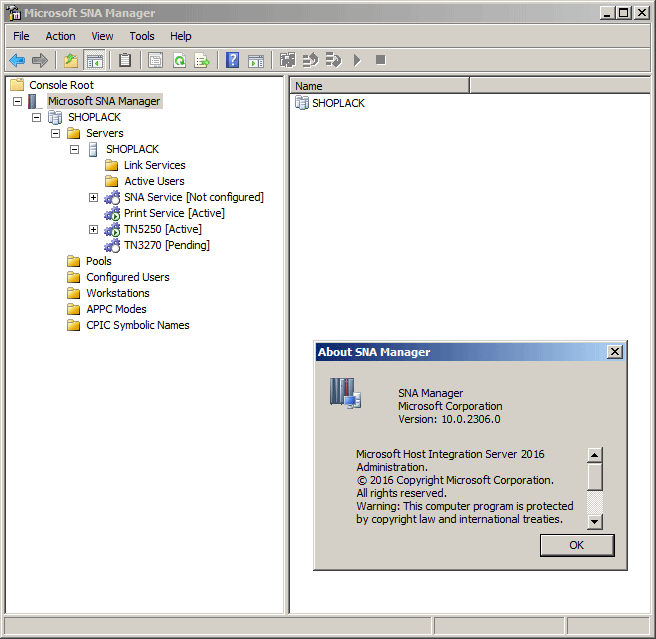Screen dimensions: 656x639
Task: Click the list with down-curved arrow icon
Action: coord(333,61)
